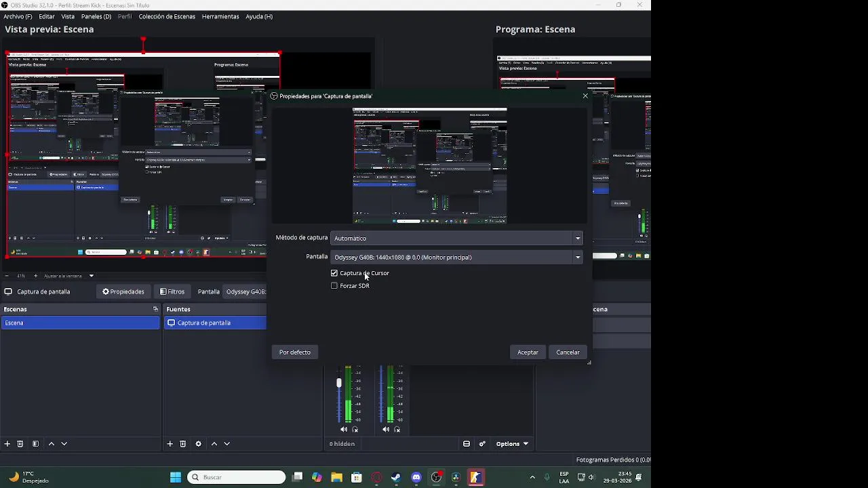Viewport: 868px width, 488px height.
Task: Add a new scene with plus icon
Action: click(7, 444)
